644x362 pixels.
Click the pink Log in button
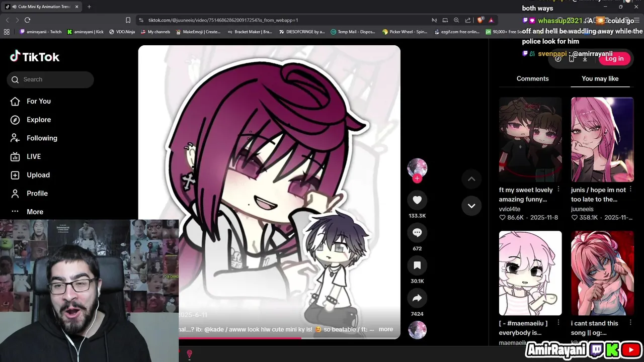[614, 58]
